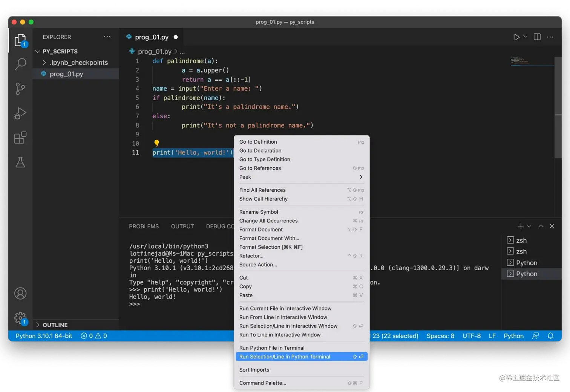The height and width of the screenshot is (392, 570).
Task: Choose Run Selection/Line in Python Terminal
Action: click(x=302, y=357)
